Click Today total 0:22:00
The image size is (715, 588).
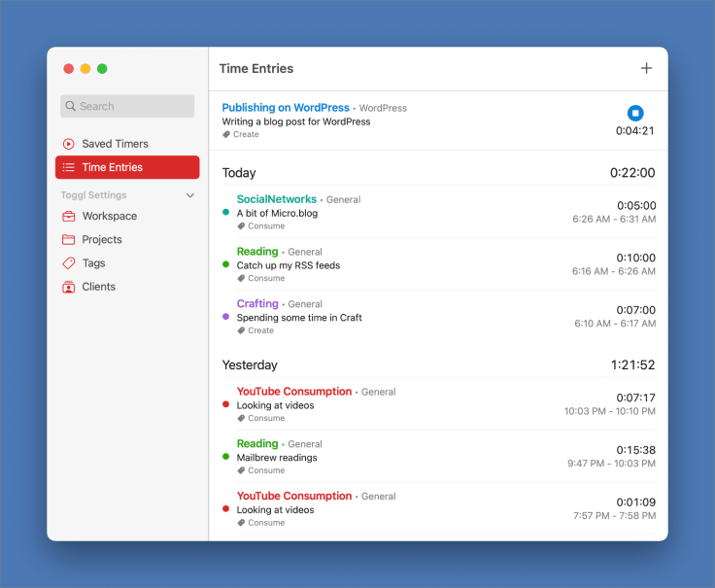point(632,173)
